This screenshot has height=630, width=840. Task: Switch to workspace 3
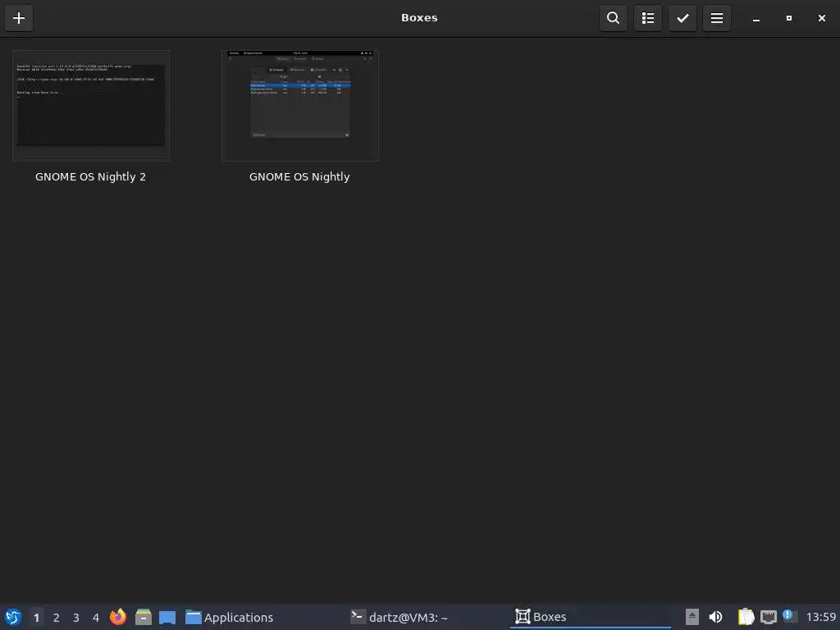point(76,617)
